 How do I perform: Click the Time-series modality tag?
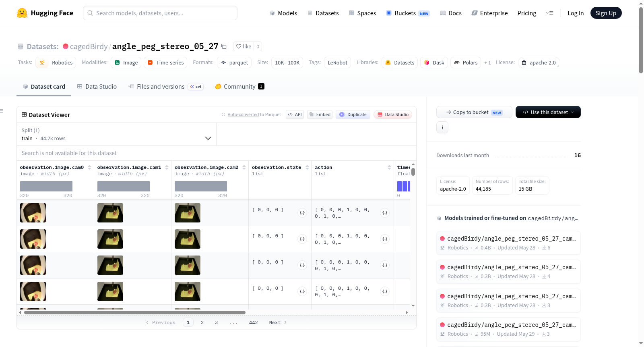pyautogui.click(x=165, y=62)
